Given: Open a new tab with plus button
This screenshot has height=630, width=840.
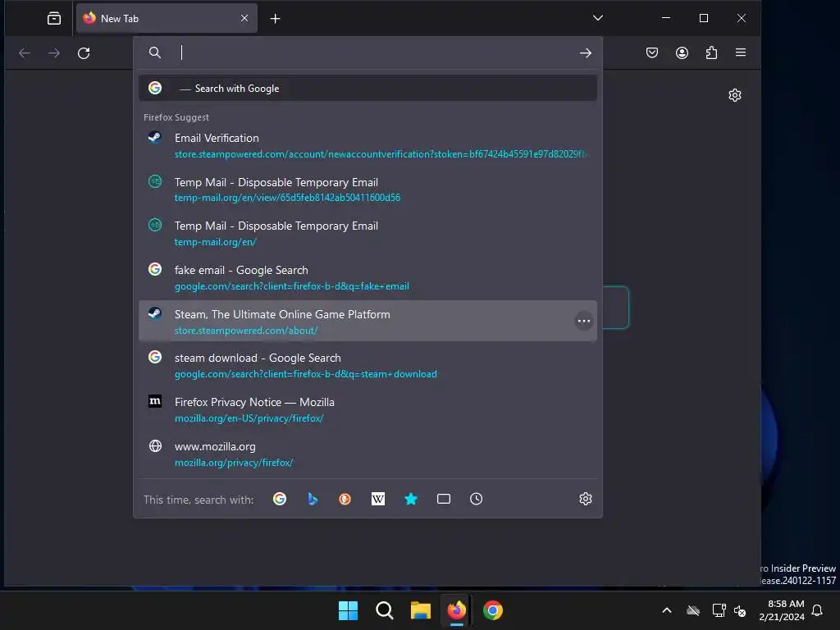Looking at the screenshot, I should tap(276, 19).
